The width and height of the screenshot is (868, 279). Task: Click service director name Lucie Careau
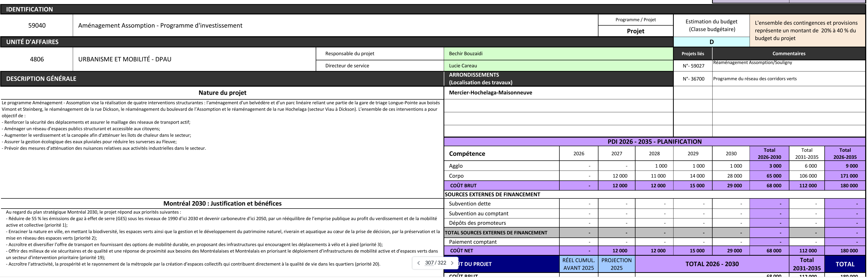[x=463, y=66]
